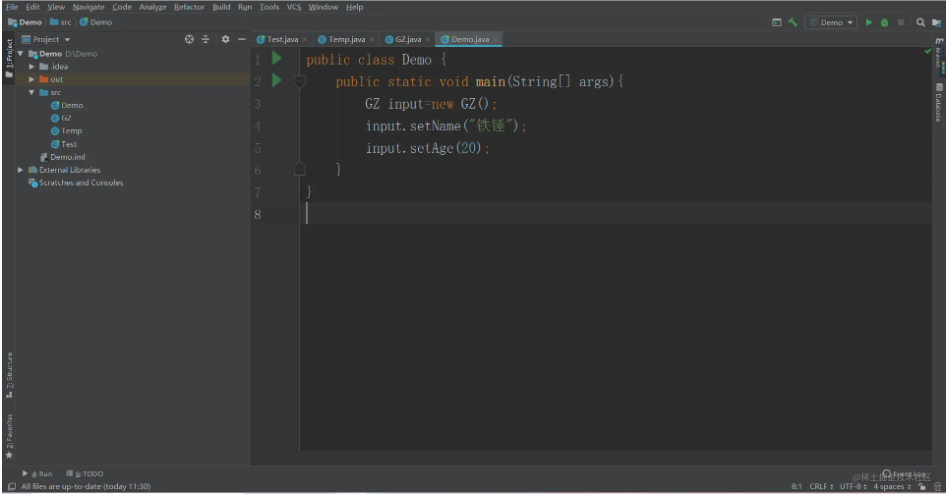Change file encoding UTF-8 in status bar
The width and height of the screenshot is (946, 494).
point(852,486)
